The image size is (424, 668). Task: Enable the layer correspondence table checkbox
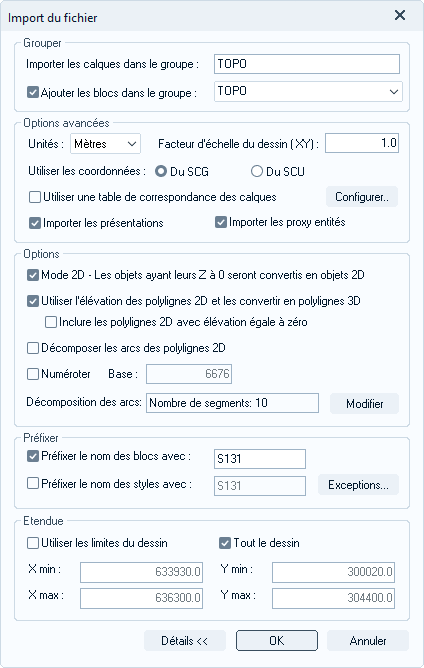[35, 197]
